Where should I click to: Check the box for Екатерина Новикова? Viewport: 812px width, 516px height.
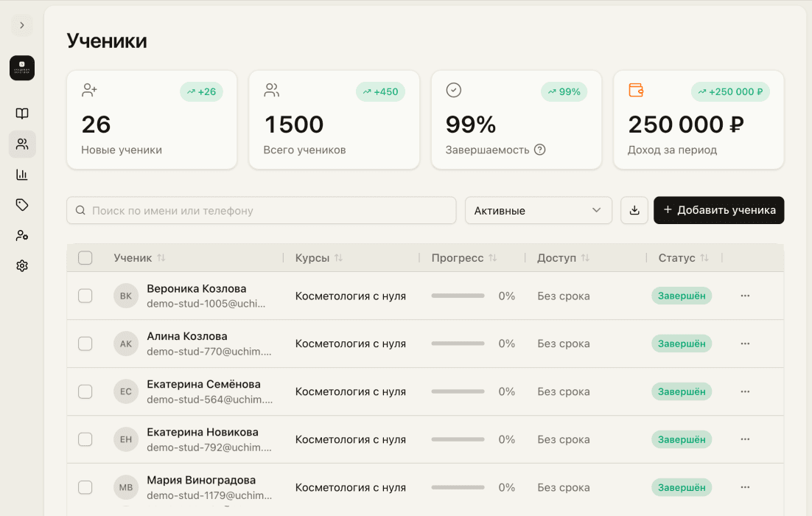click(x=85, y=439)
